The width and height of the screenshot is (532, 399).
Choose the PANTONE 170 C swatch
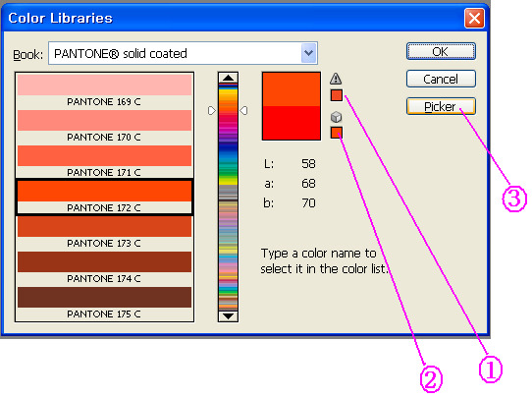pos(104,126)
